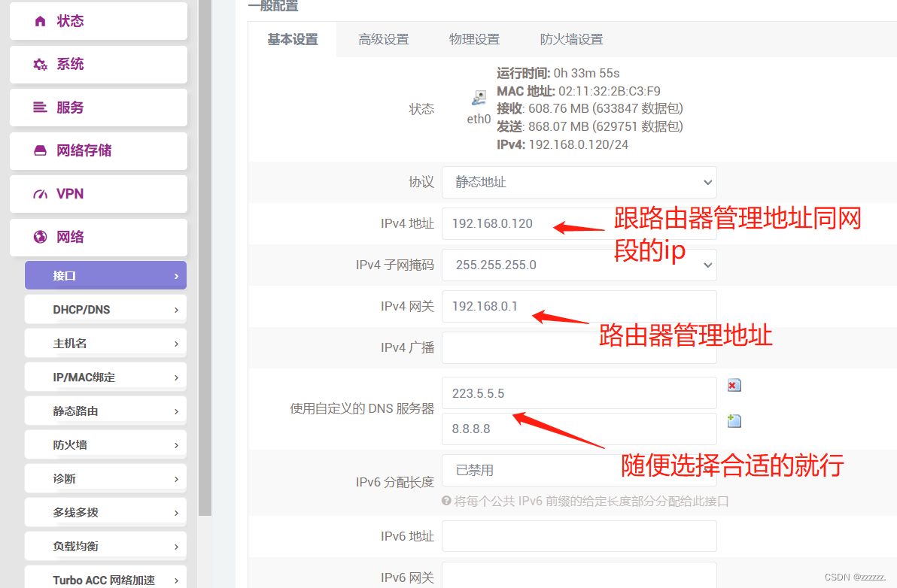Open the Turbo ACC 网络加速 submenu item
This screenshot has height=588, width=897.
[x=105, y=577]
